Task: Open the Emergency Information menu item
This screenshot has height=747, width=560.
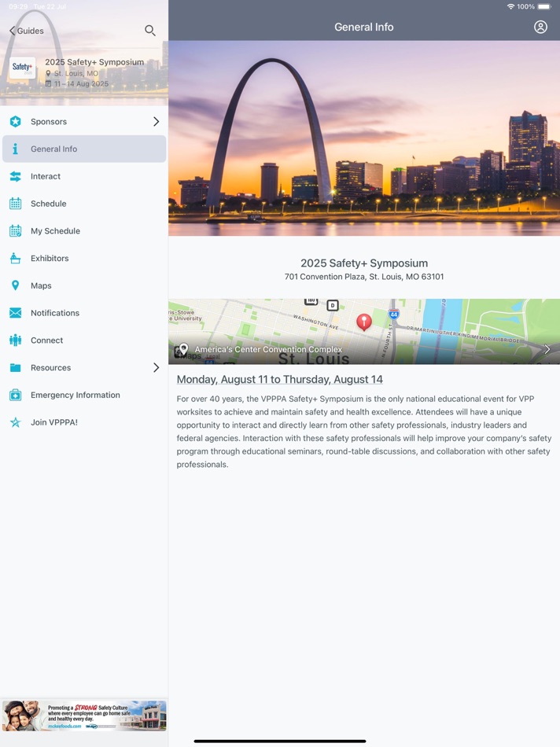Action: (84, 395)
